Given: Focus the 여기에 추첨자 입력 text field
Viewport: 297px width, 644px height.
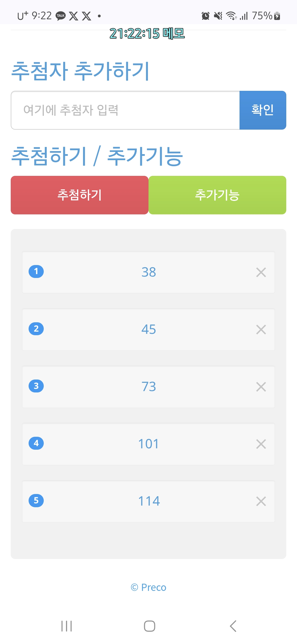Looking at the screenshot, I should [125, 110].
